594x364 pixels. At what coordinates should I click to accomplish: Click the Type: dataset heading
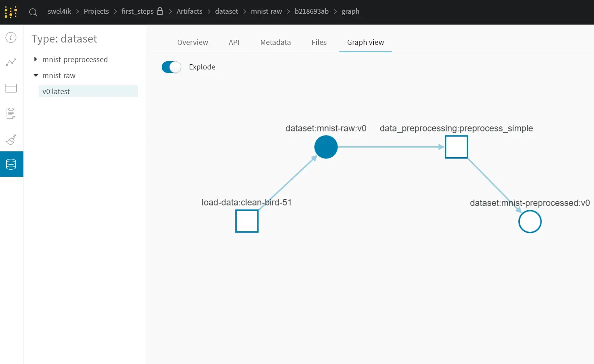pos(64,39)
